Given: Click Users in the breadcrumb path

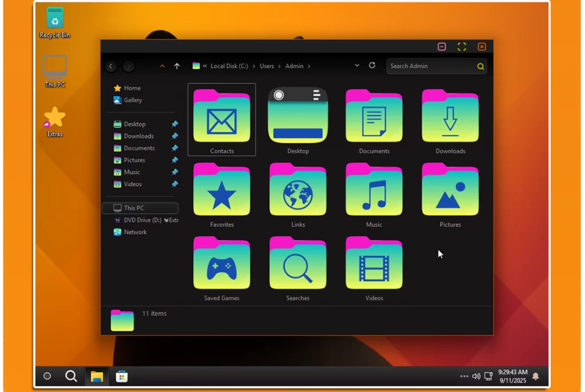Looking at the screenshot, I should pyautogui.click(x=267, y=66).
